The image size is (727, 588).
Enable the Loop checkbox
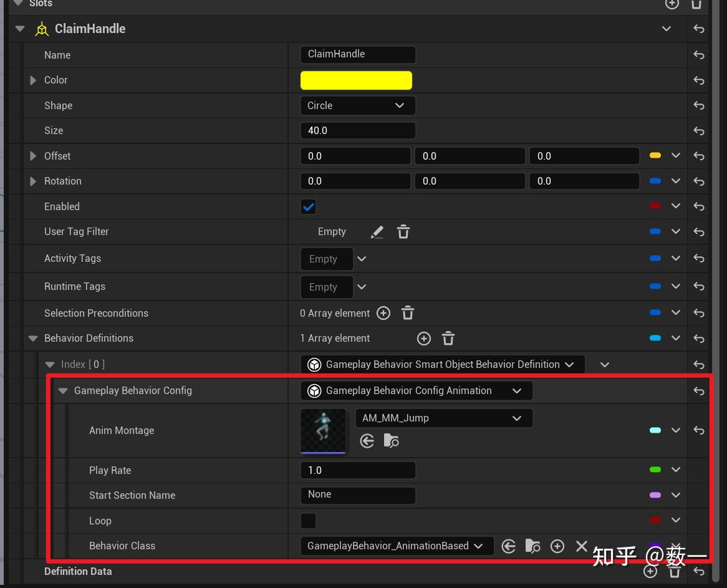click(x=309, y=521)
